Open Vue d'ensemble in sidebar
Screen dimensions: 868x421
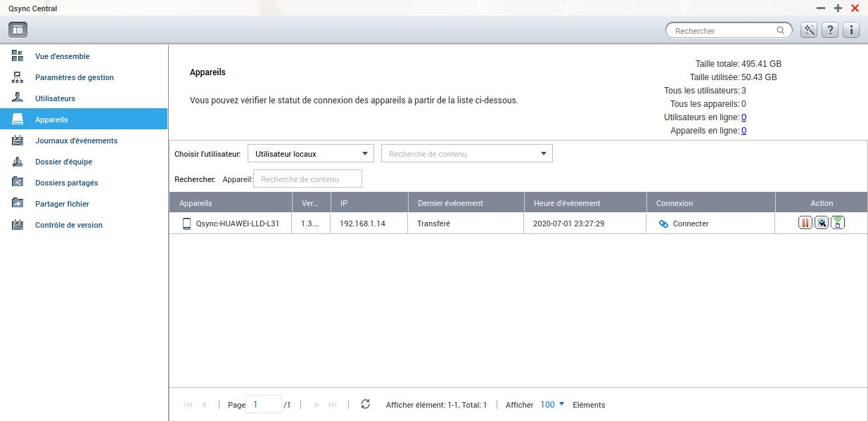[x=62, y=56]
